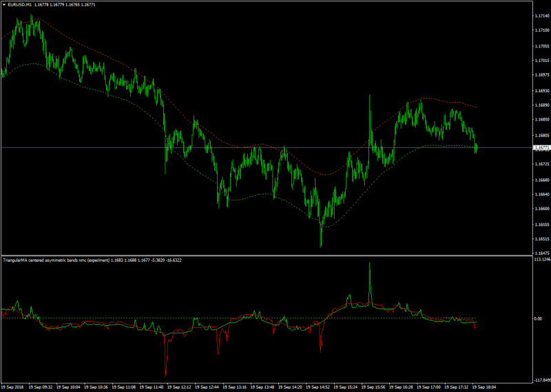Click the current price tag 1.16771
The image size is (551, 392).
(541, 147)
